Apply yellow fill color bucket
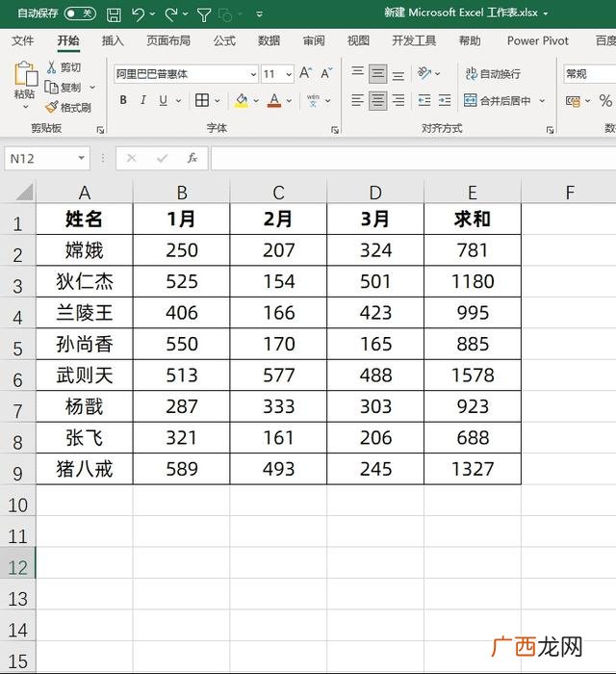The width and height of the screenshot is (616, 674). (242, 100)
